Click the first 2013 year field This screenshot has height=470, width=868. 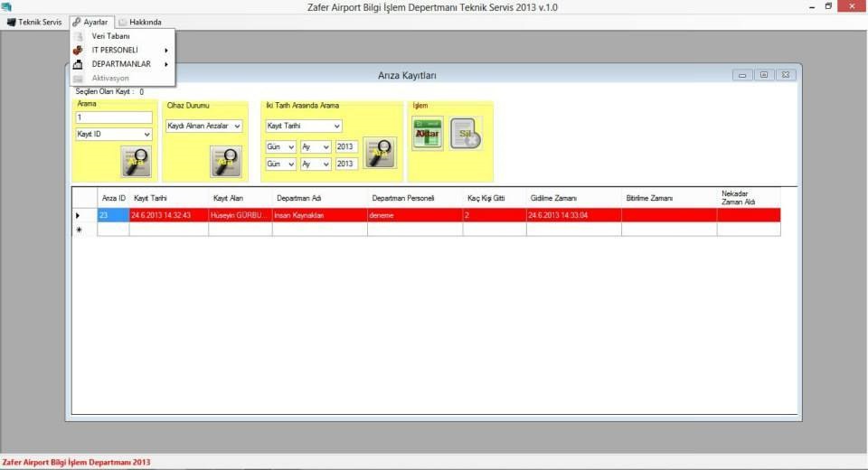346,146
